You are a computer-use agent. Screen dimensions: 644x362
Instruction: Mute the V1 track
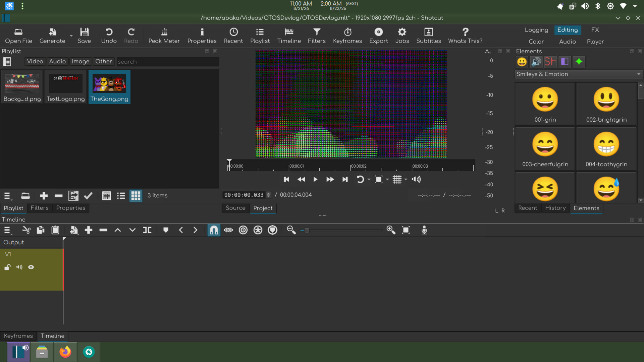pos(19,267)
